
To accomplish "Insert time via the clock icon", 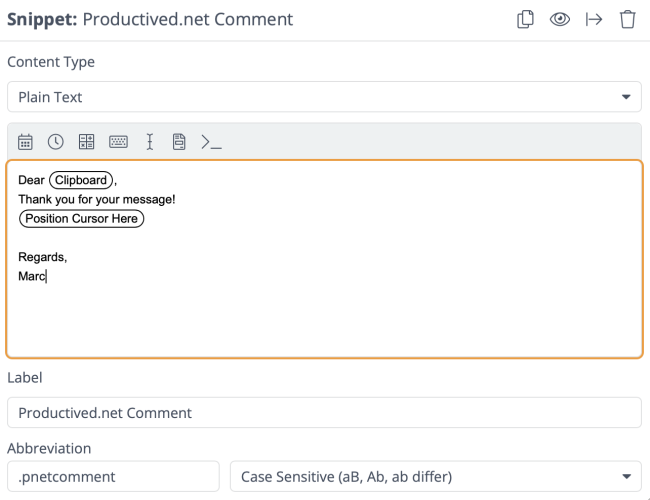I will [56, 142].
